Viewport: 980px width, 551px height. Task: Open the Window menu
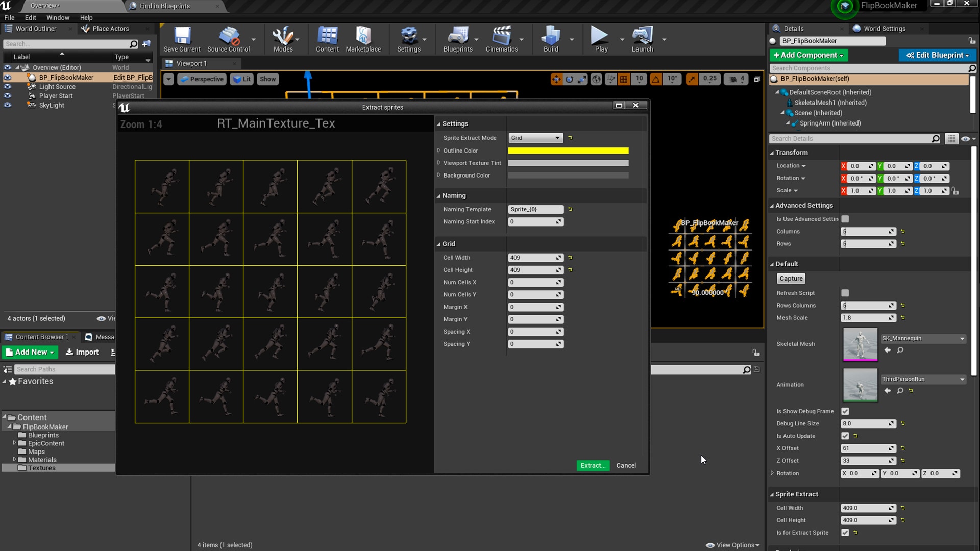58,17
